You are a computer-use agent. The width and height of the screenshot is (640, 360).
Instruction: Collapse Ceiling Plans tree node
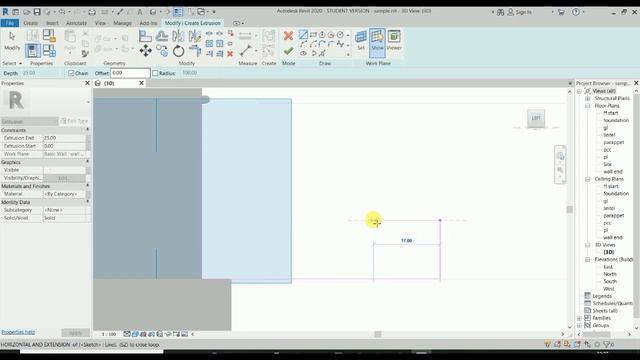point(588,179)
